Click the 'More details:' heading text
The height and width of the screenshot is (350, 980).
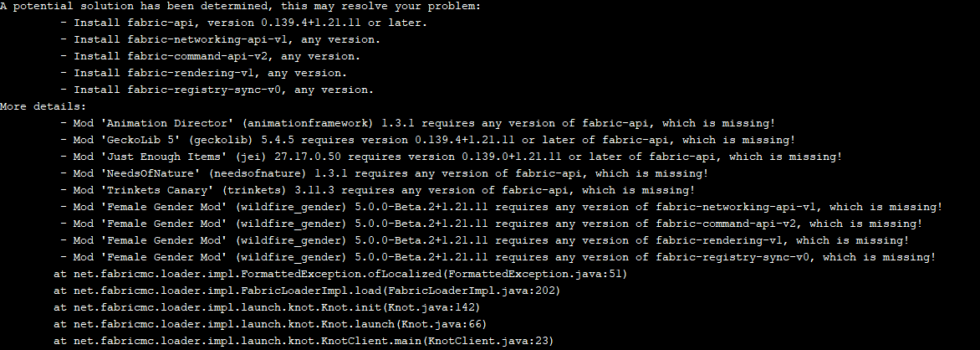coord(43,106)
